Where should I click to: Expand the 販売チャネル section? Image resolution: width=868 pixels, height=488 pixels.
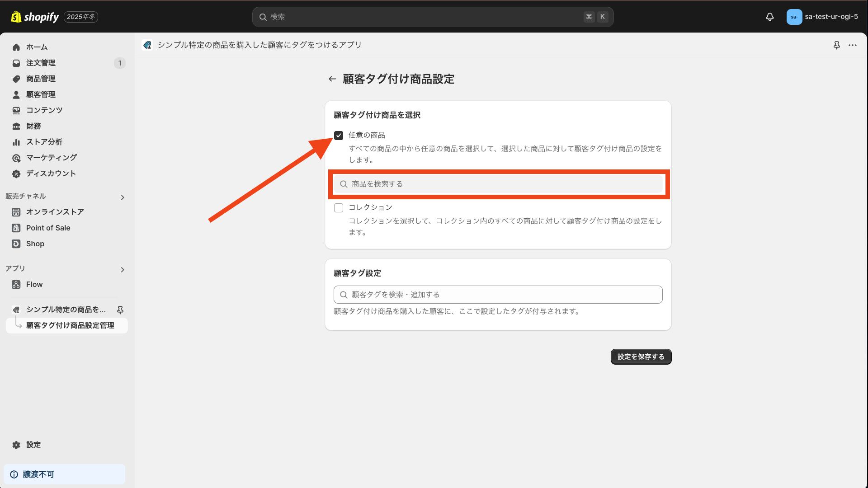coord(122,197)
